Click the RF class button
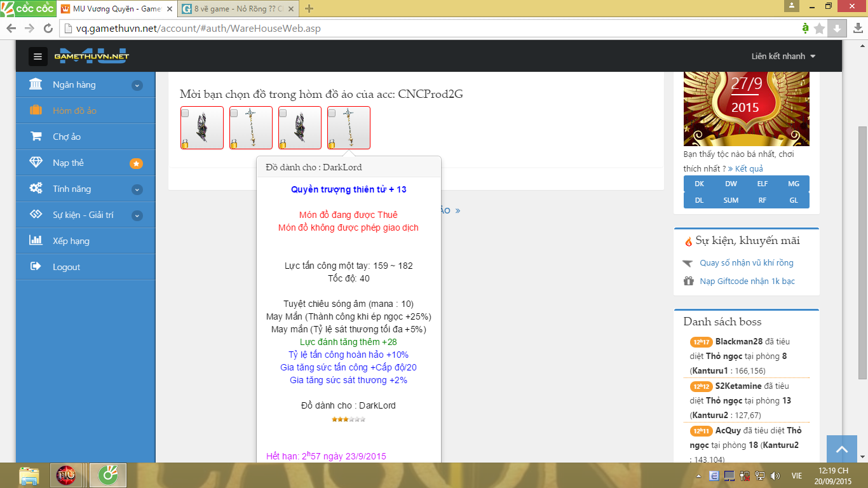The height and width of the screenshot is (488, 868). pyautogui.click(x=762, y=200)
